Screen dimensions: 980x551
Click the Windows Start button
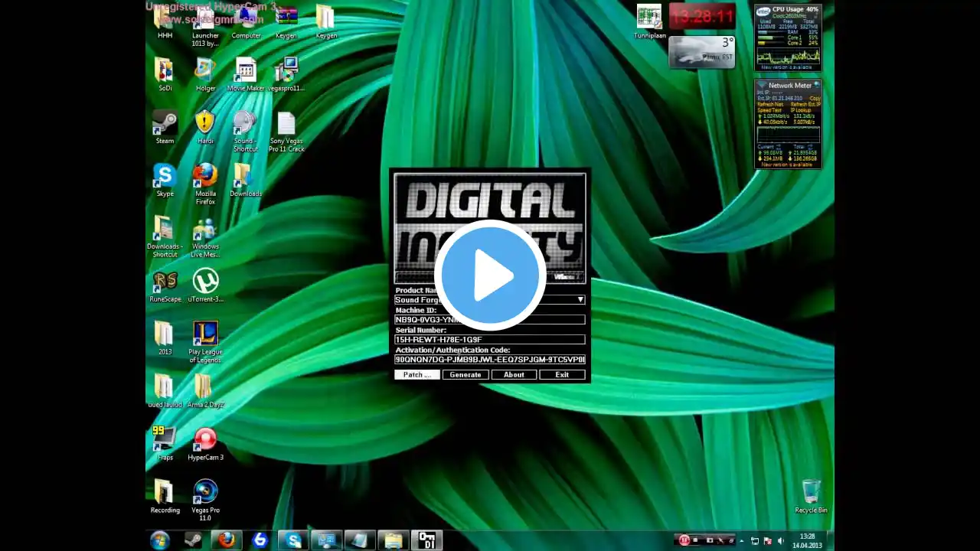pyautogui.click(x=160, y=540)
